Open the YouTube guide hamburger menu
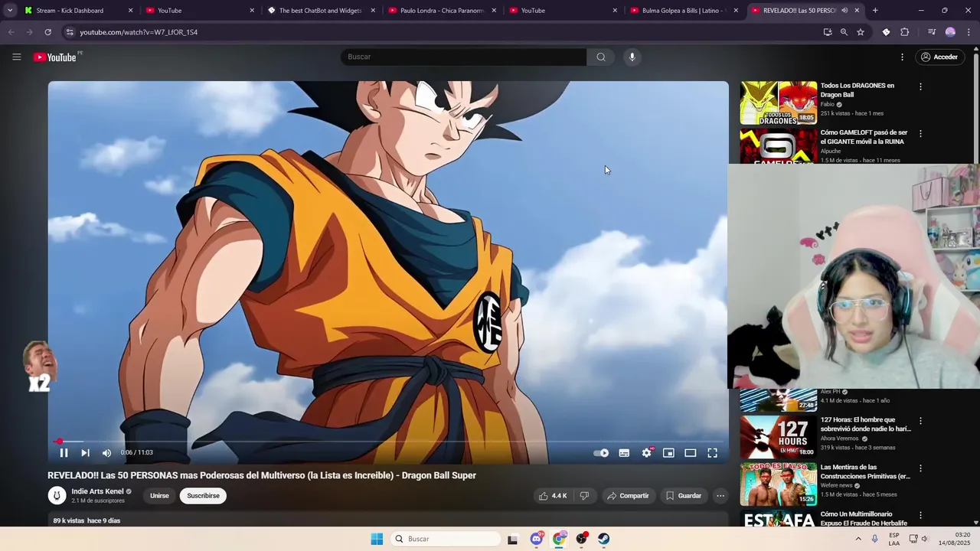 (x=17, y=57)
